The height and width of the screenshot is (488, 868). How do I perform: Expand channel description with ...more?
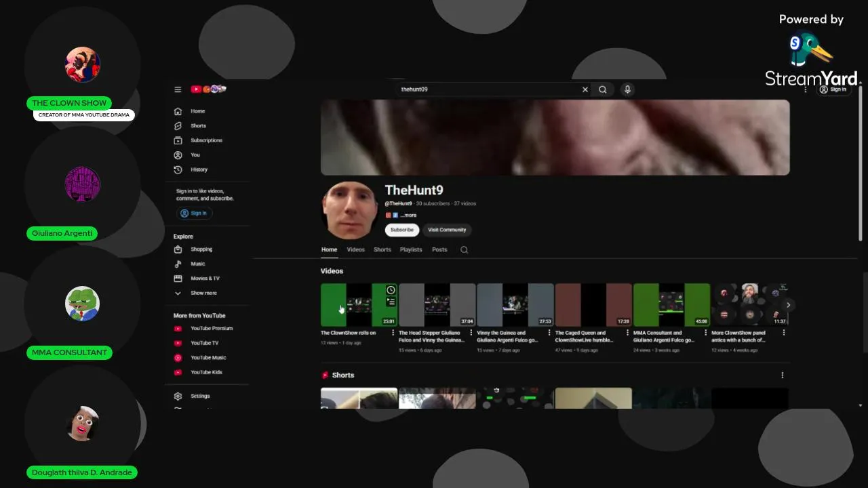pos(408,215)
